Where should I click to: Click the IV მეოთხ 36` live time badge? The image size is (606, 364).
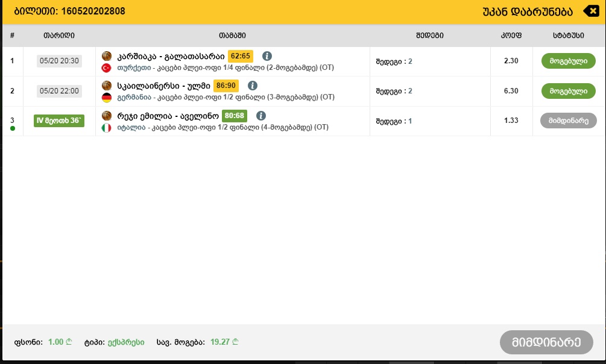pos(58,121)
